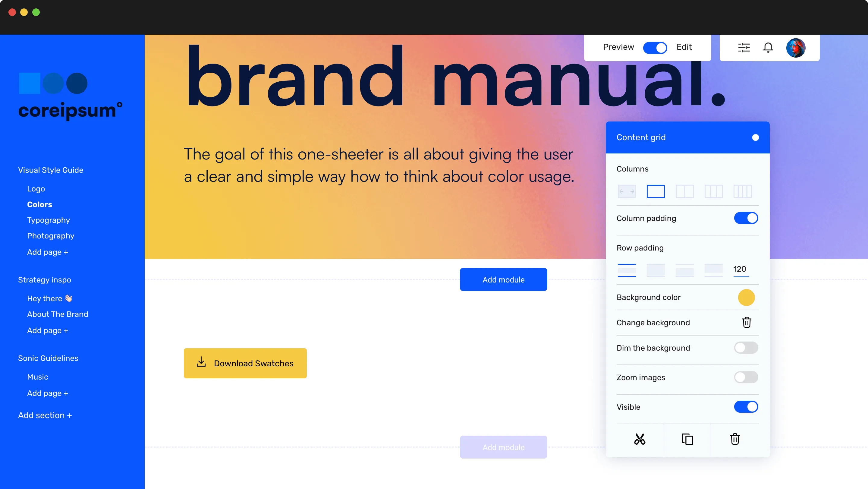868x489 pixels.
Task: Expand the Sonic Guidelines section
Action: (48, 358)
